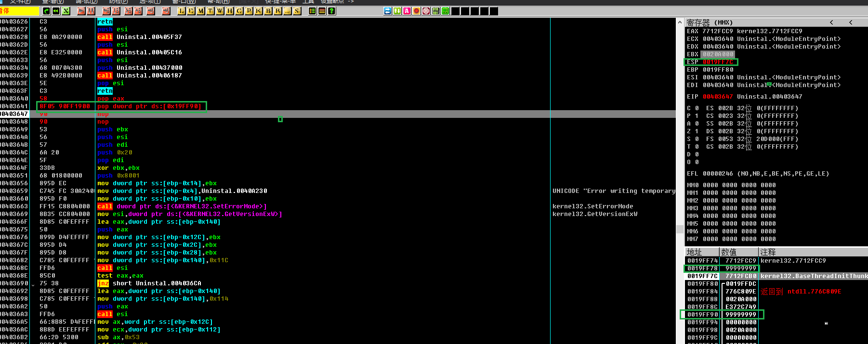Image resolution: width=868 pixels, height=344 pixels.
Task: Select the EIP register value 00403647
Action: (717, 97)
